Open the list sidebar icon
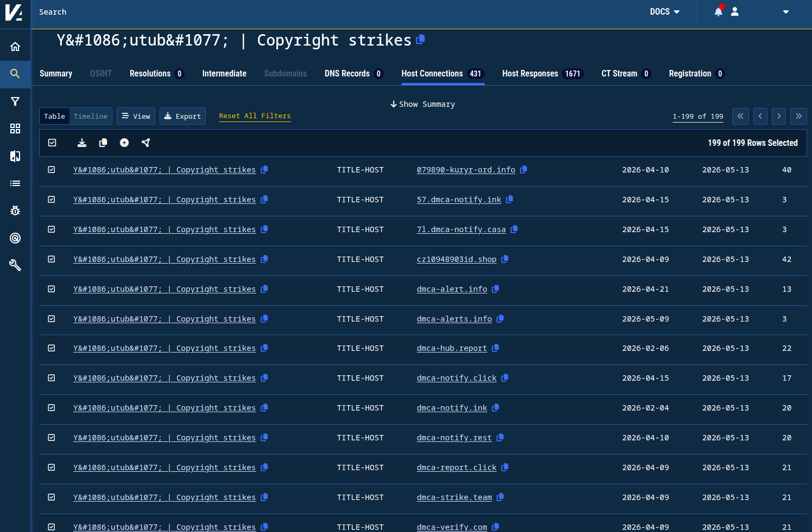The height and width of the screenshot is (532, 812). pos(15,183)
